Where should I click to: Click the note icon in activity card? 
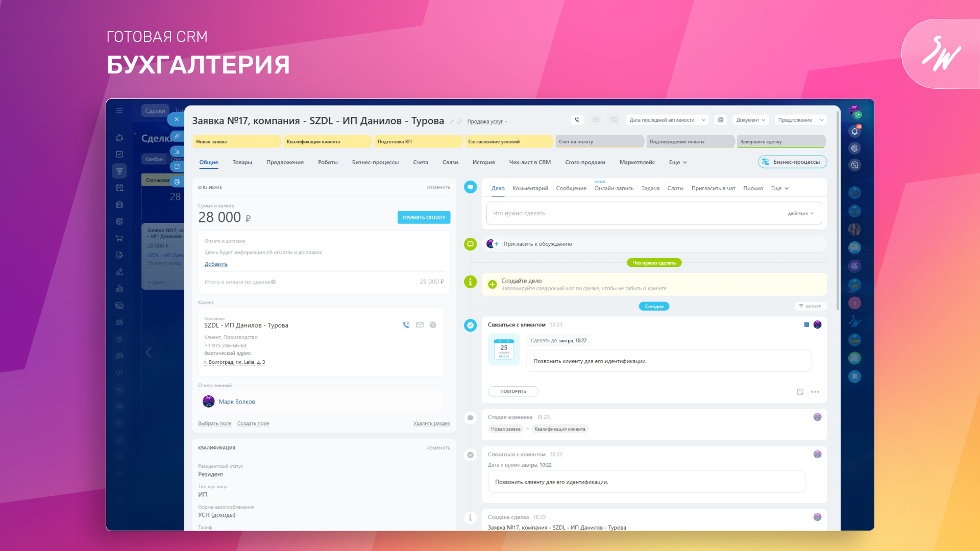(x=800, y=392)
